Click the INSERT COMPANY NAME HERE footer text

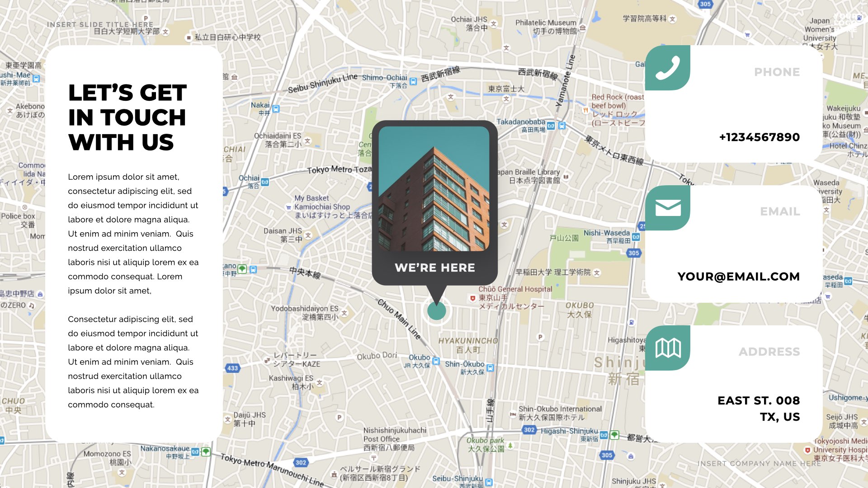click(x=759, y=463)
